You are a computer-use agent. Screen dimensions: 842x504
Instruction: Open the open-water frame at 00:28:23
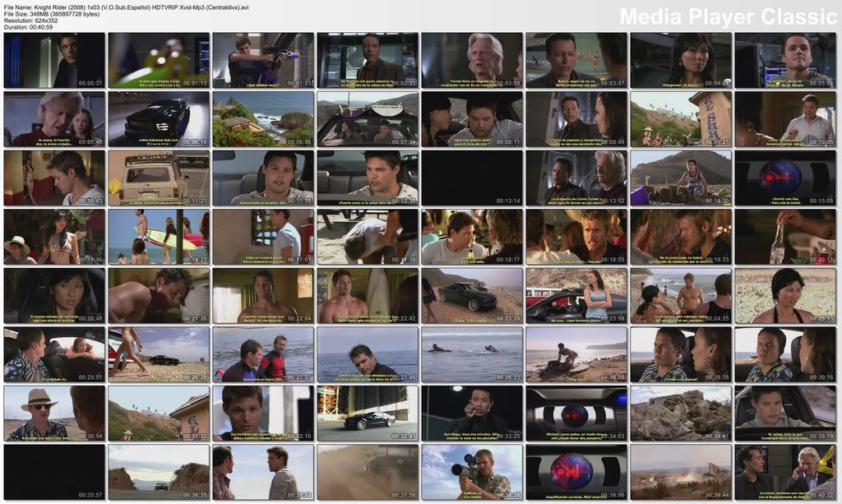[x=471, y=354]
